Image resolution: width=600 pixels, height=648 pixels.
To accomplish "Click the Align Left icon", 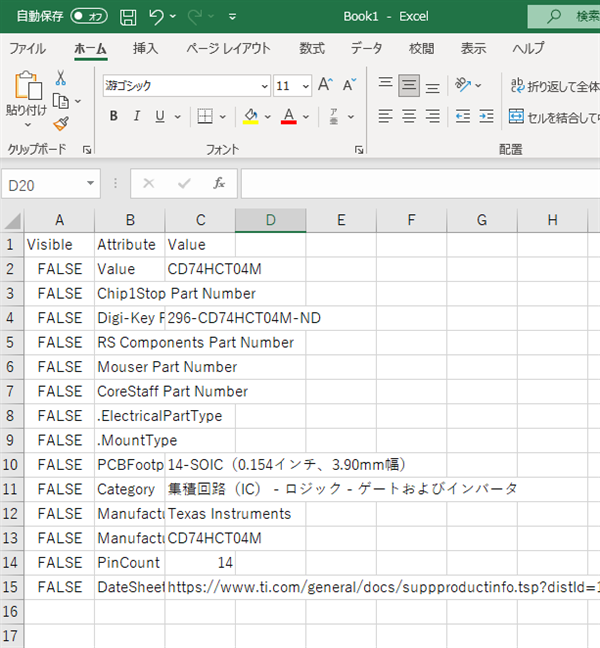I will click(385, 116).
